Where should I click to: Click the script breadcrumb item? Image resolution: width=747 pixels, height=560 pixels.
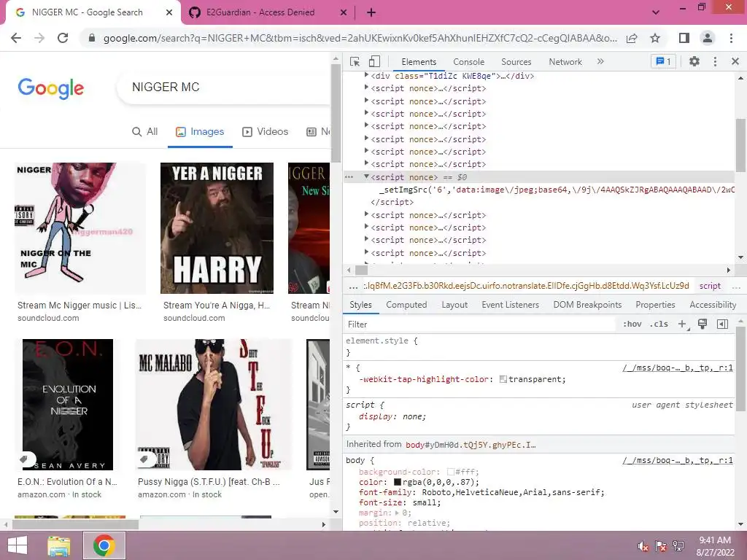[x=710, y=286]
